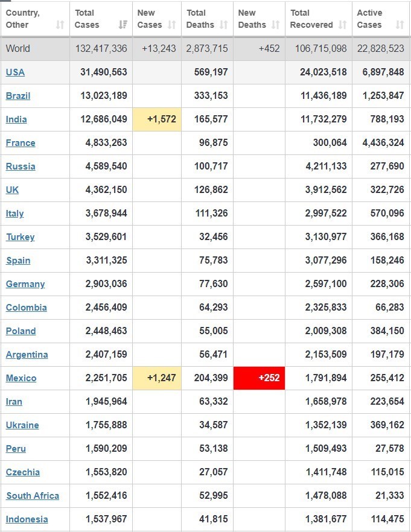Click sort icon in Country, Other column
The image size is (411, 532).
(60, 25)
